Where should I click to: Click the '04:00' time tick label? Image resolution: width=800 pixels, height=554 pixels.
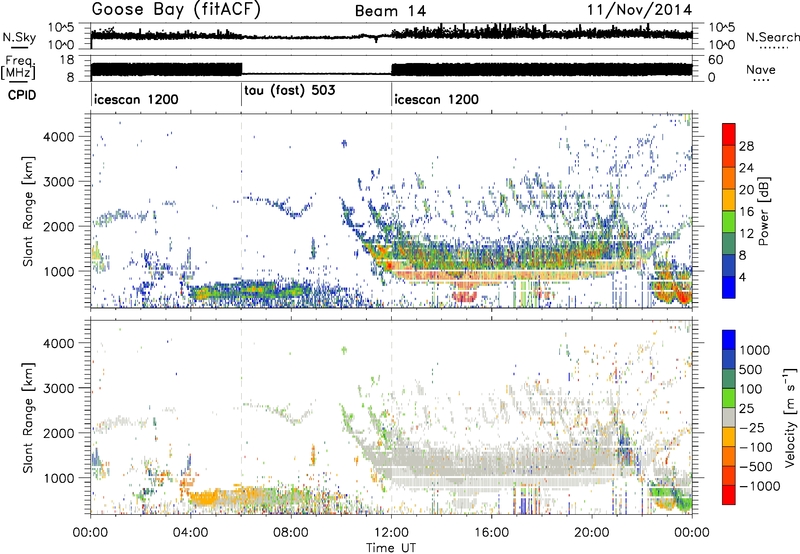pyautogui.click(x=190, y=533)
